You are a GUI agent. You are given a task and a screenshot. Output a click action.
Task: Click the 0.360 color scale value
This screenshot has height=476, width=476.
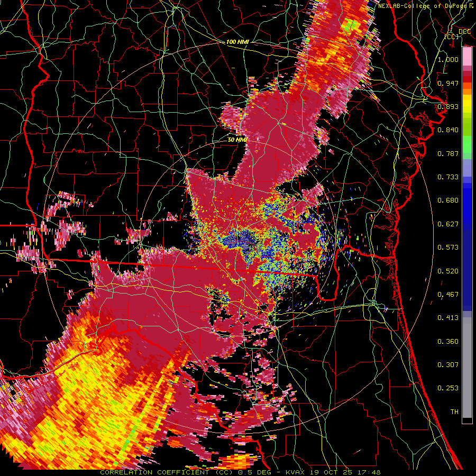pos(448,342)
